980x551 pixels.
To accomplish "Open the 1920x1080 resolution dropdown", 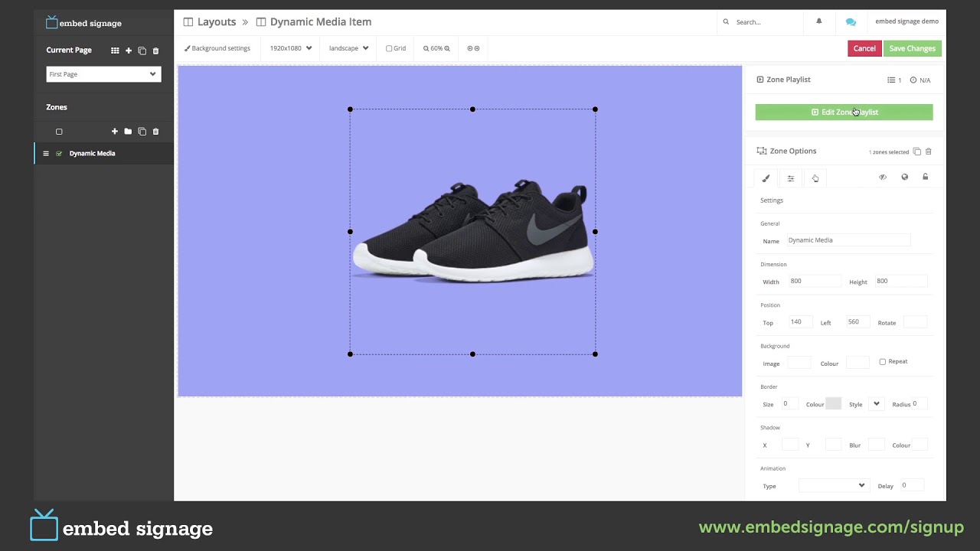I will point(290,48).
